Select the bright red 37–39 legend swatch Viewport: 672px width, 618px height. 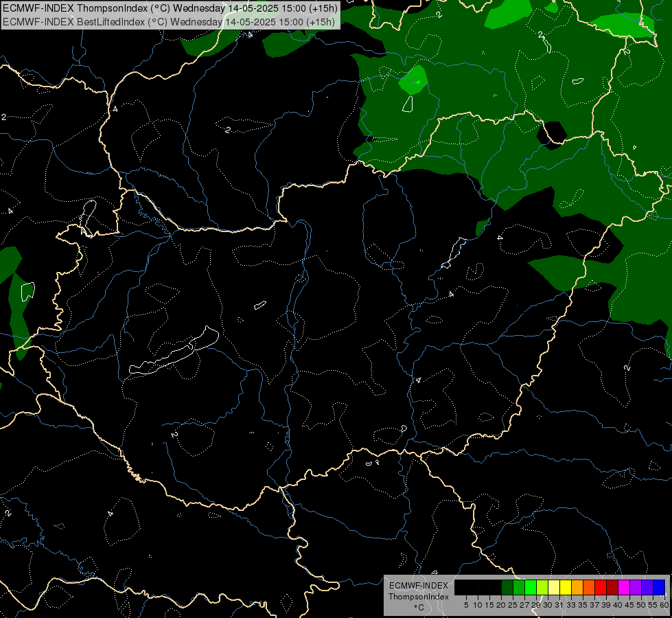[x=601, y=587]
